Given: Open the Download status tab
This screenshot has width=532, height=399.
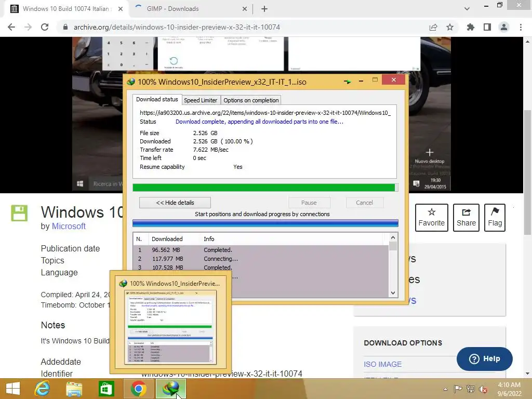Looking at the screenshot, I should [x=157, y=99].
